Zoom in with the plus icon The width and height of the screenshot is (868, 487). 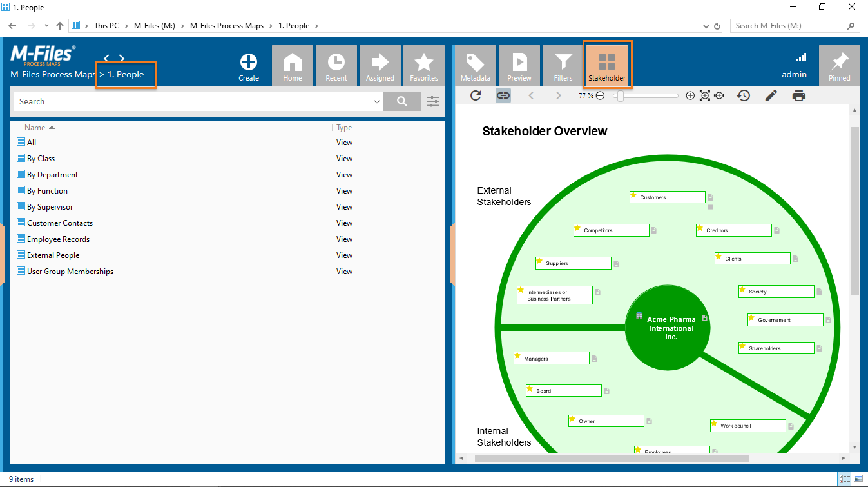[690, 95]
